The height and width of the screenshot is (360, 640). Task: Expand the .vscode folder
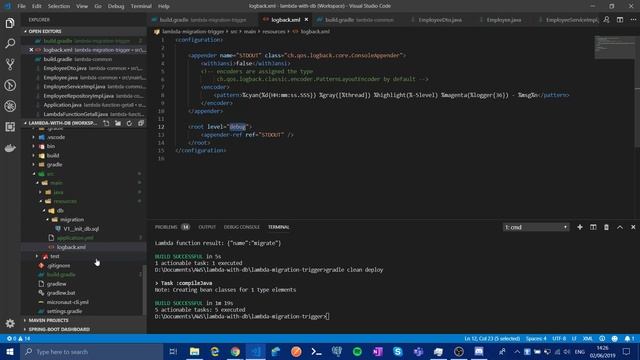pyautogui.click(x=56, y=137)
